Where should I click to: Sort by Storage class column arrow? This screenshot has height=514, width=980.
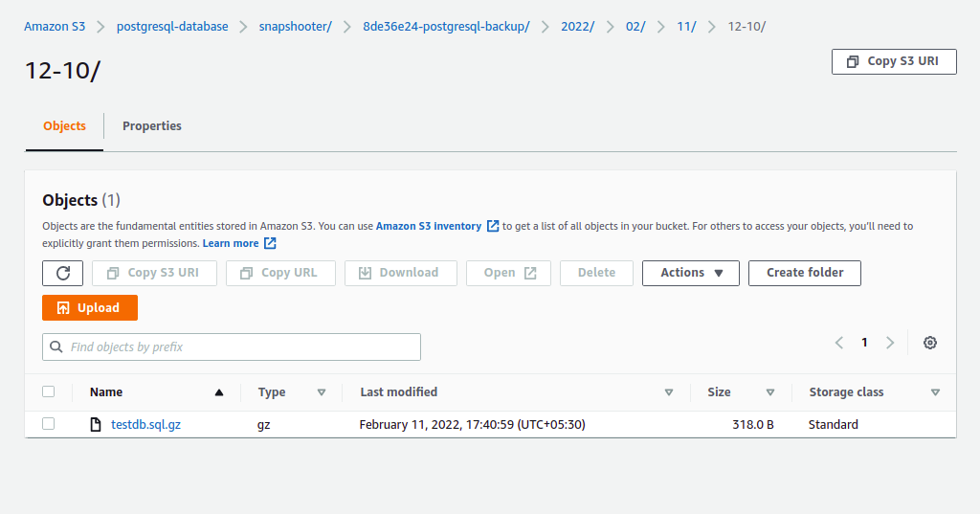(x=935, y=392)
